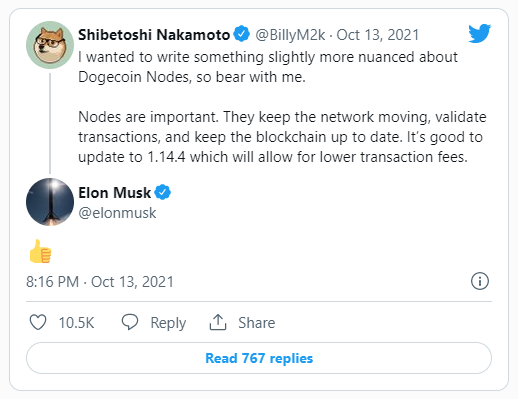Image resolution: width=518 pixels, height=399 pixels.
Task: Open the Shibetoshi Nakamoto display name
Action: pos(154,35)
